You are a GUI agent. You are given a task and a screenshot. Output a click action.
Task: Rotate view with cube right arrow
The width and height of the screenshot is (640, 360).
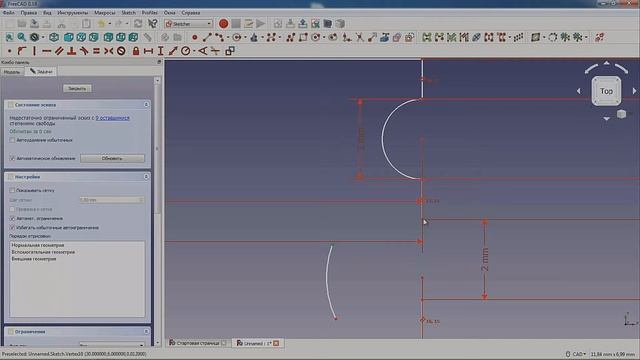634,91
